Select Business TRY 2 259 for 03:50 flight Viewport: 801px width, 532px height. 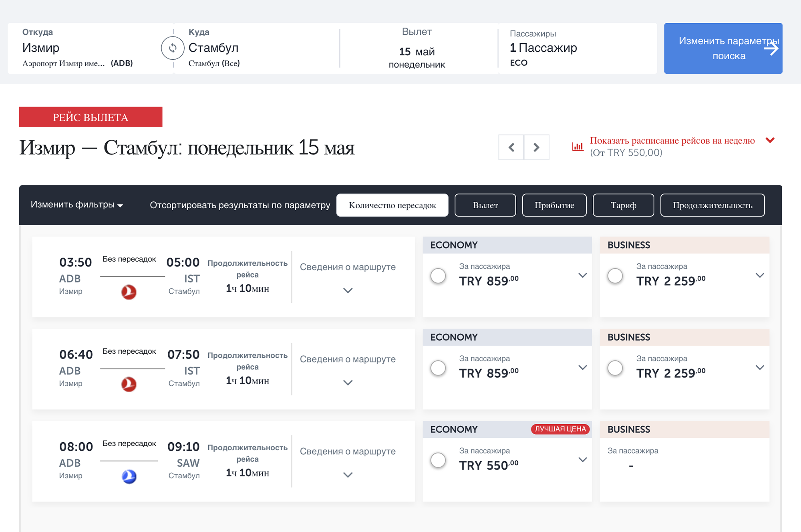(615, 276)
